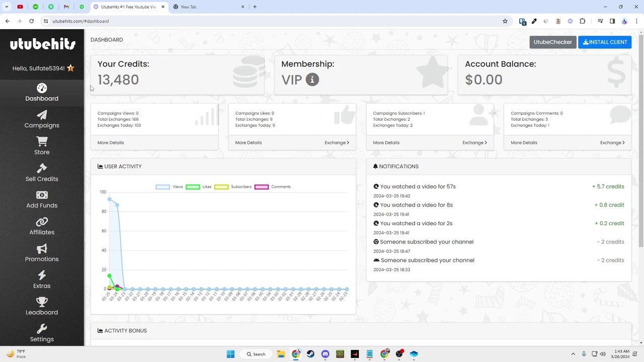Open Affiliates chain link icon
Image resolution: width=644 pixels, height=362 pixels.
[42, 222]
